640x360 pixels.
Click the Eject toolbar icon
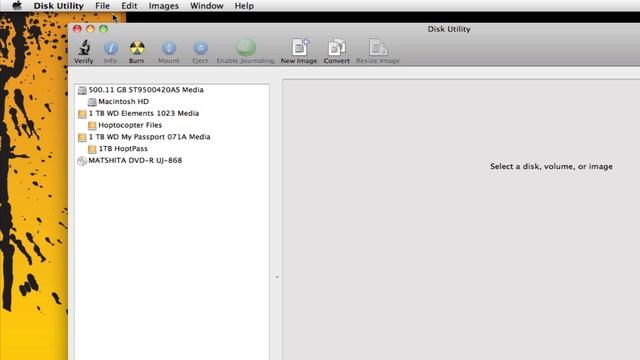tap(200, 48)
